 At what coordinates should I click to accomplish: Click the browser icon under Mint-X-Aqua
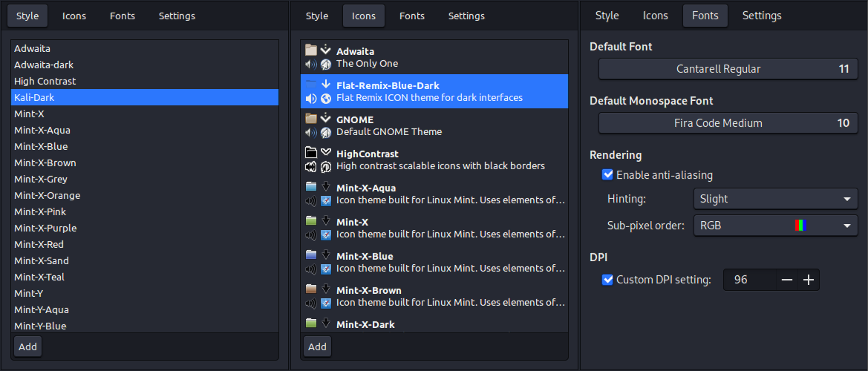[x=326, y=200]
